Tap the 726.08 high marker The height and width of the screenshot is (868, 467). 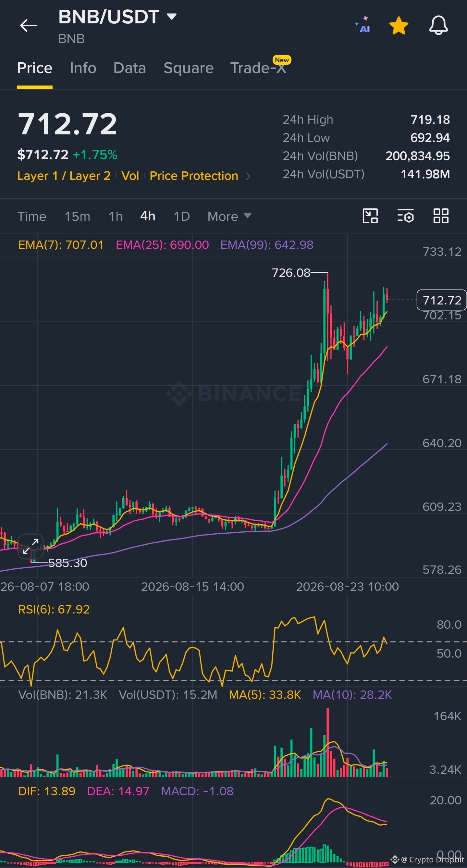coord(291,273)
